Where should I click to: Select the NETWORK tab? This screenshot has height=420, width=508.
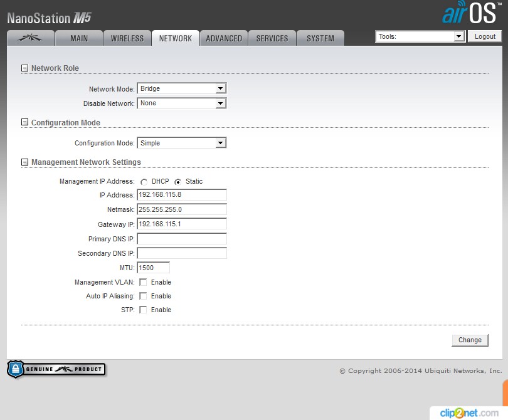pos(175,38)
